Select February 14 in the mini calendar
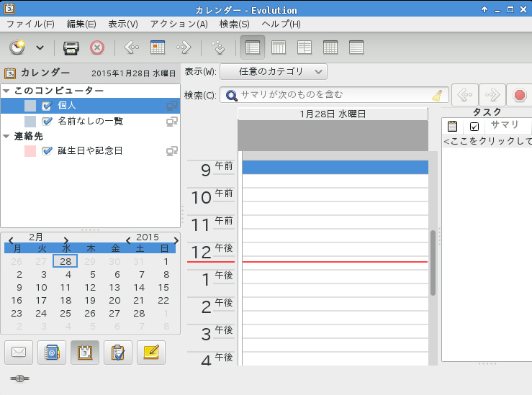 click(x=139, y=287)
